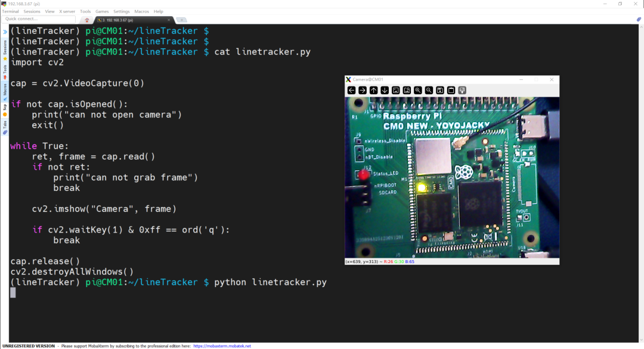The image size is (644, 349).
Task: Click the properties brush icon in Camera toolbar
Action: click(462, 91)
